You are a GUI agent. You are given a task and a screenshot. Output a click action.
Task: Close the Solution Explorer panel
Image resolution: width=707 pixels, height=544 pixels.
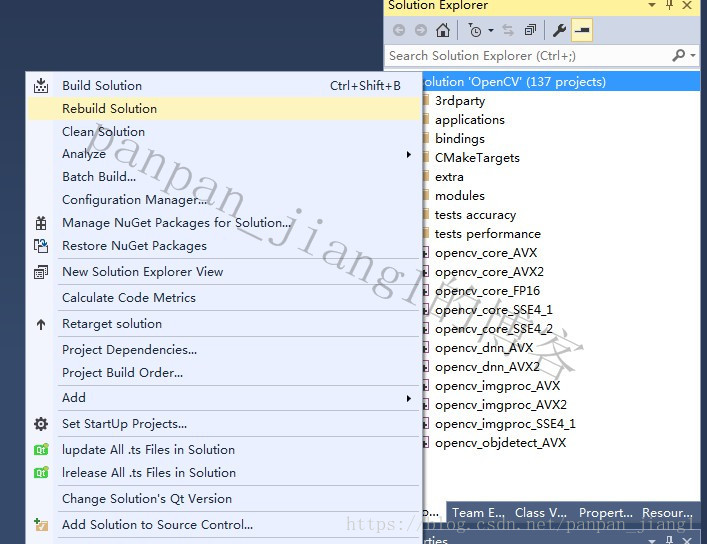coord(687,5)
